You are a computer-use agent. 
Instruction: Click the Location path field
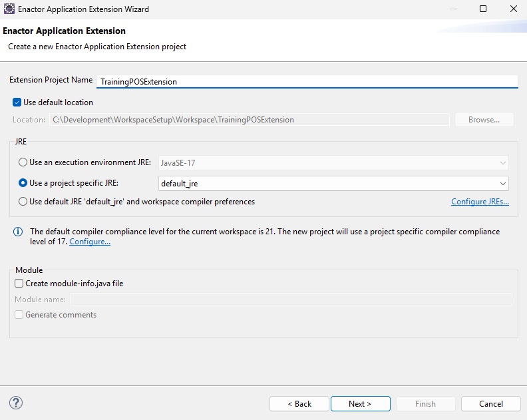tap(250, 120)
